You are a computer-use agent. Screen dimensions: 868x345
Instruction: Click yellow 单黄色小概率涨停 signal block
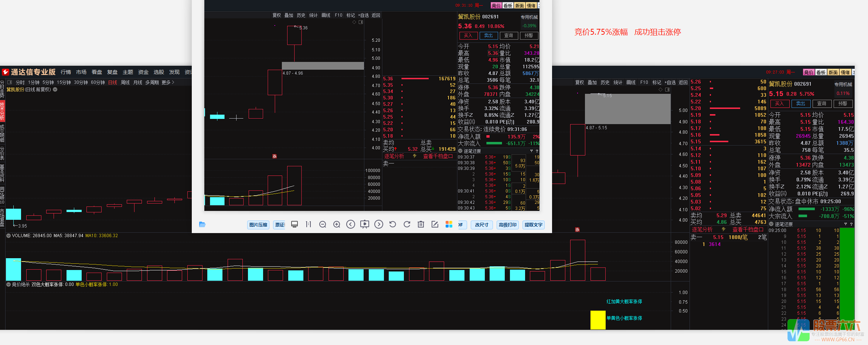[x=598, y=320]
